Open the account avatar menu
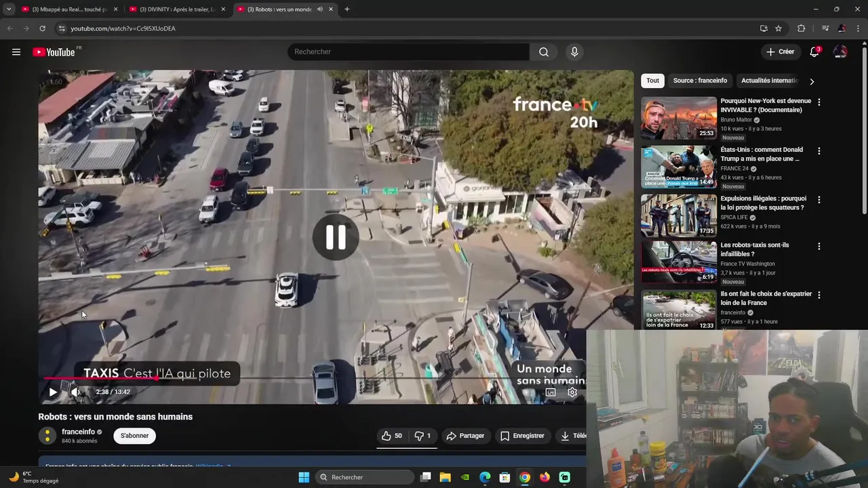 pyautogui.click(x=840, y=52)
